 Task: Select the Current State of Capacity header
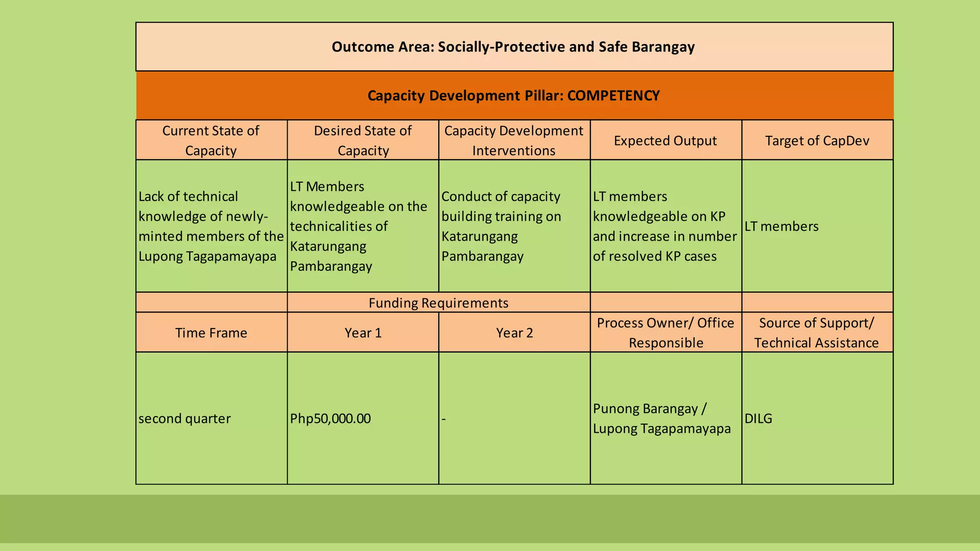[x=211, y=140]
